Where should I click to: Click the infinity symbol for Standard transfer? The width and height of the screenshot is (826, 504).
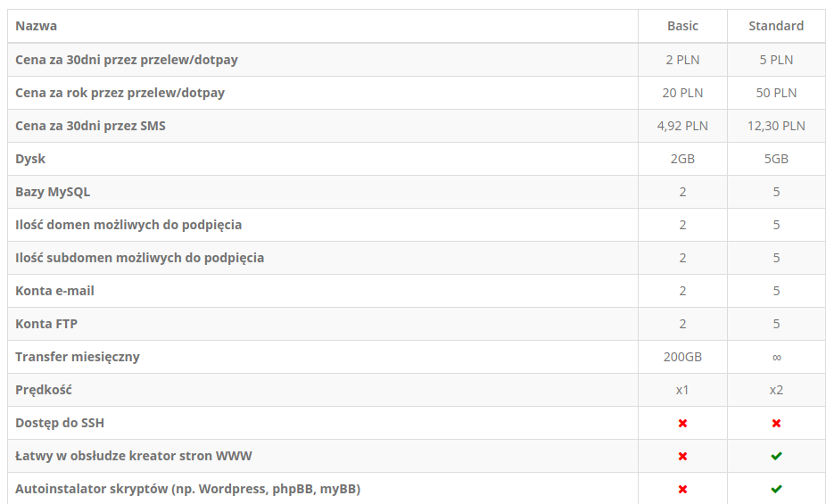(776, 357)
